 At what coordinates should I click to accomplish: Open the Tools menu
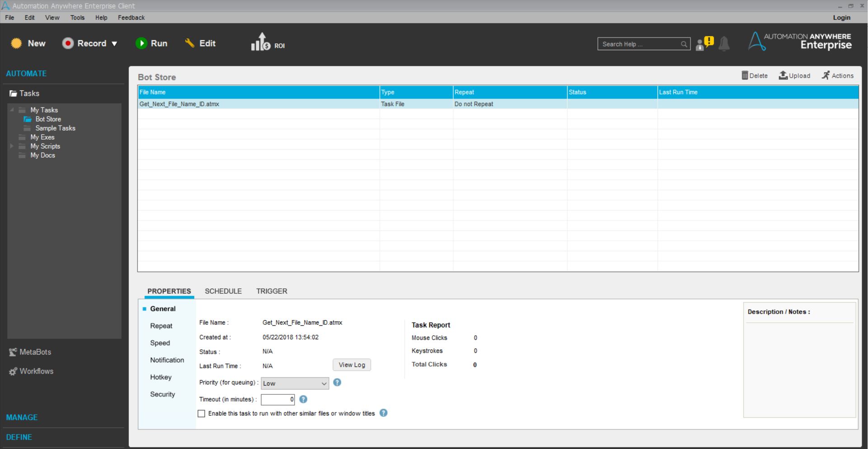coord(77,18)
